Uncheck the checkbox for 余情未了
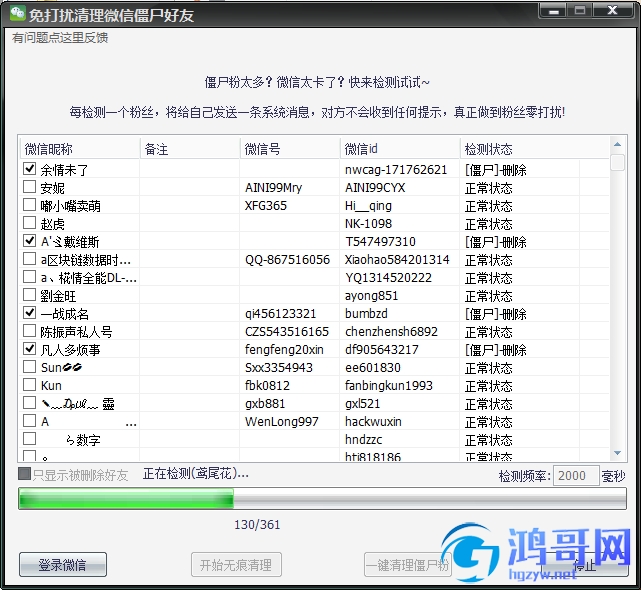The height and width of the screenshot is (590, 641). click(x=29, y=168)
